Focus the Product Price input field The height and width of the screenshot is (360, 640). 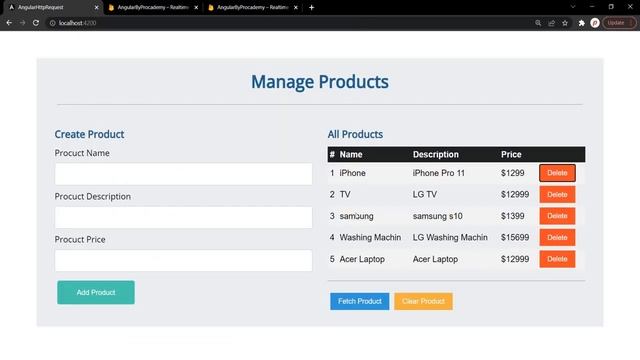[183, 260]
